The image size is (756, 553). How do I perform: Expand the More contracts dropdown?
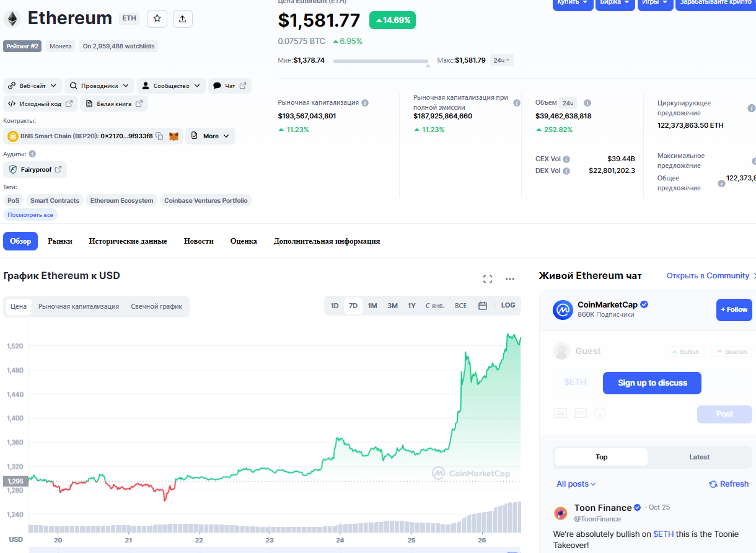210,136
